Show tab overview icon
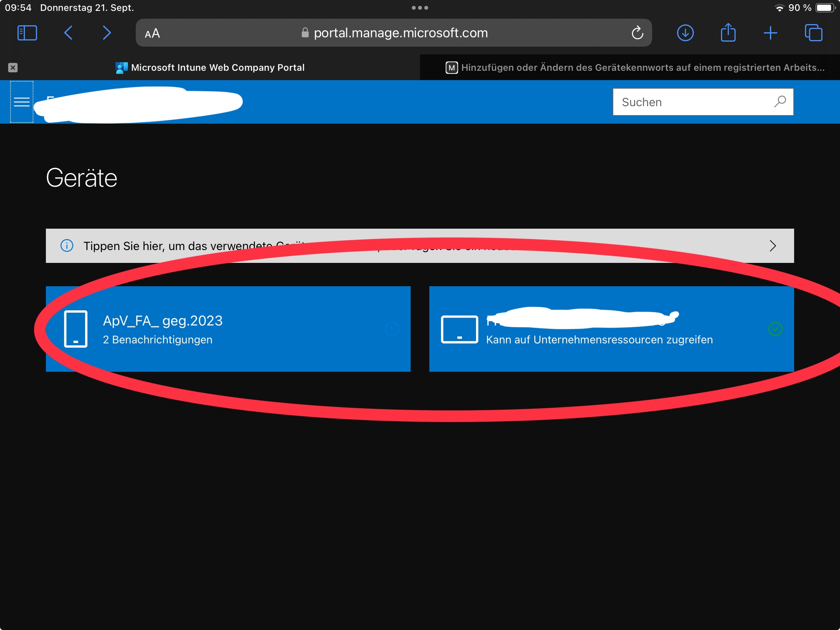840x630 pixels. (814, 33)
